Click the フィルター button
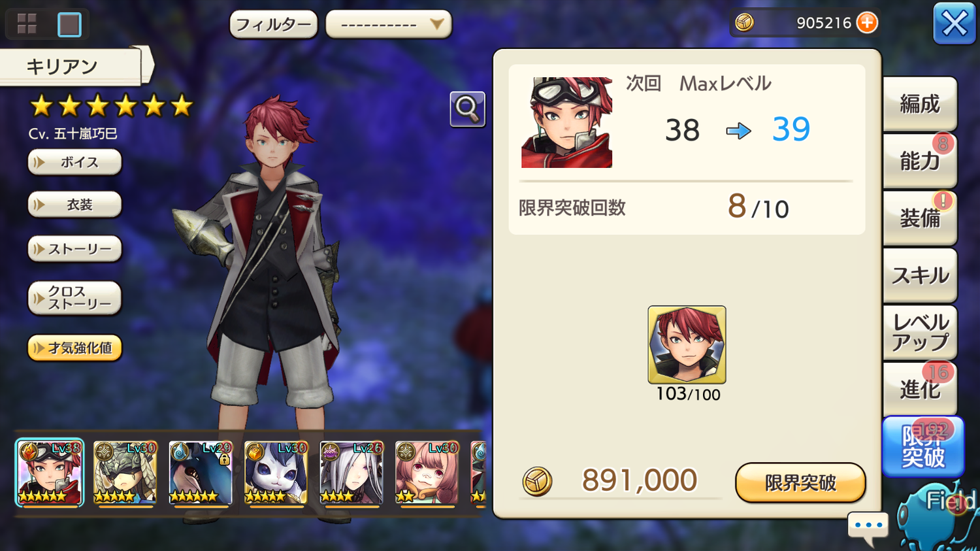Viewport: 980px width, 551px height. coord(273,25)
